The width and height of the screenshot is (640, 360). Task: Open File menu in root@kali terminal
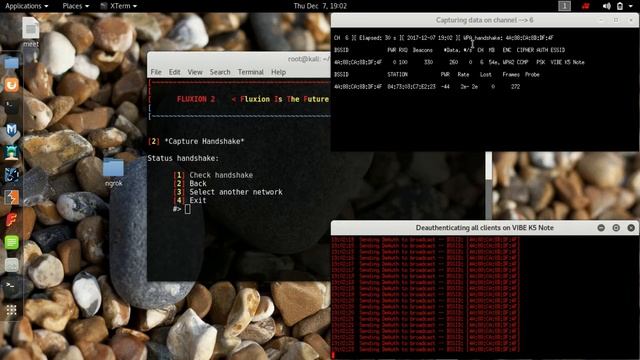coord(156,72)
